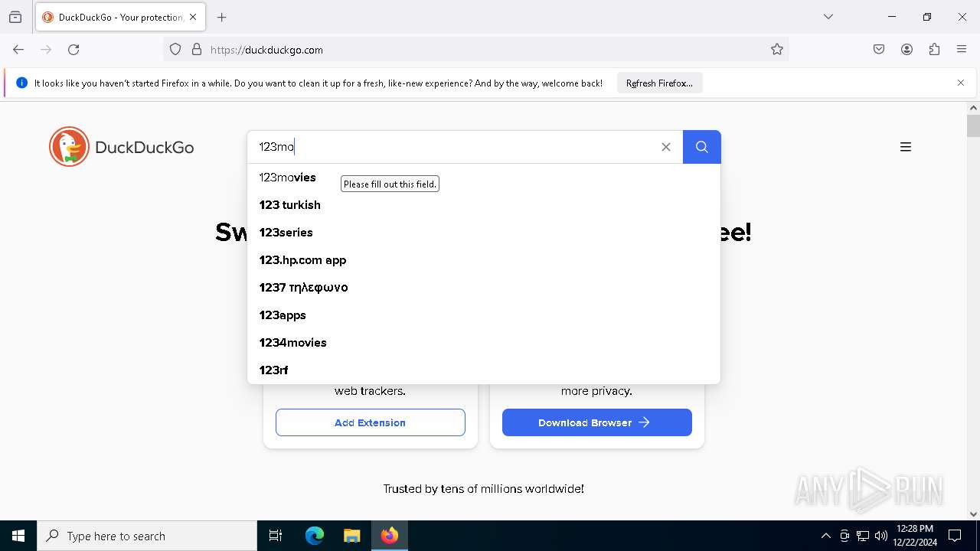Dismiss the Firefox notification bar
Image resolution: width=980 pixels, height=551 pixels.
[961, 83]
